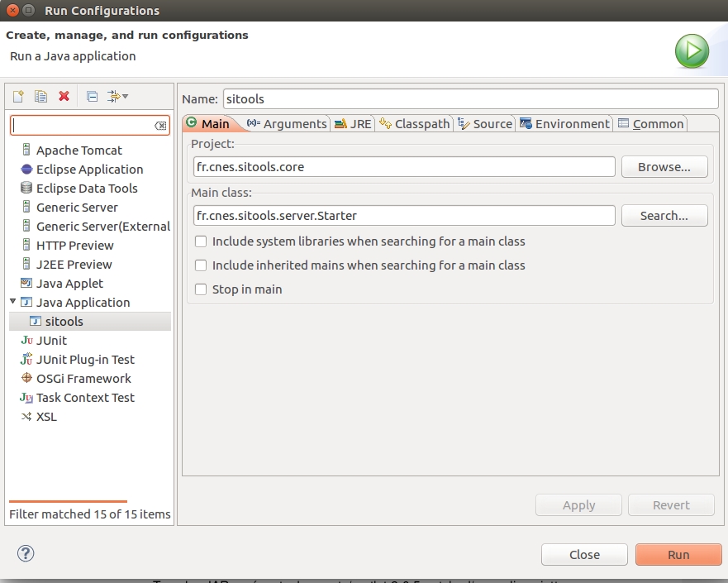The width and height of the screenshot is (728, 583).
Task: Click the Run button
Action: 678,555
